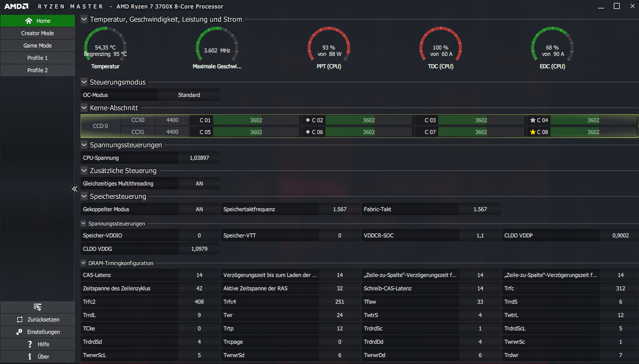Click the PPT (CPU) gauge
This screenshot has height=364, width=639.
329,45
